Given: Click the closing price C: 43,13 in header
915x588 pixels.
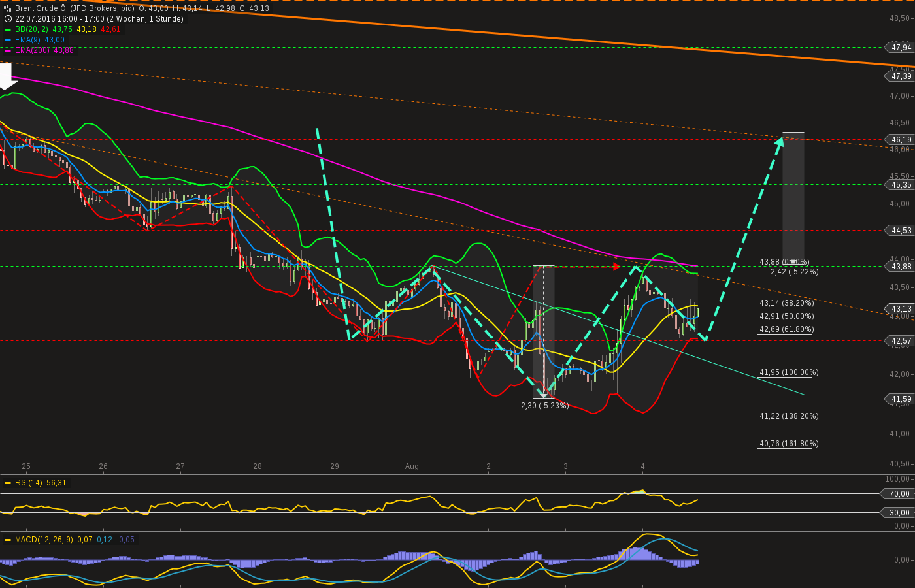Looking at the screenshot, I should pos(254,8).
